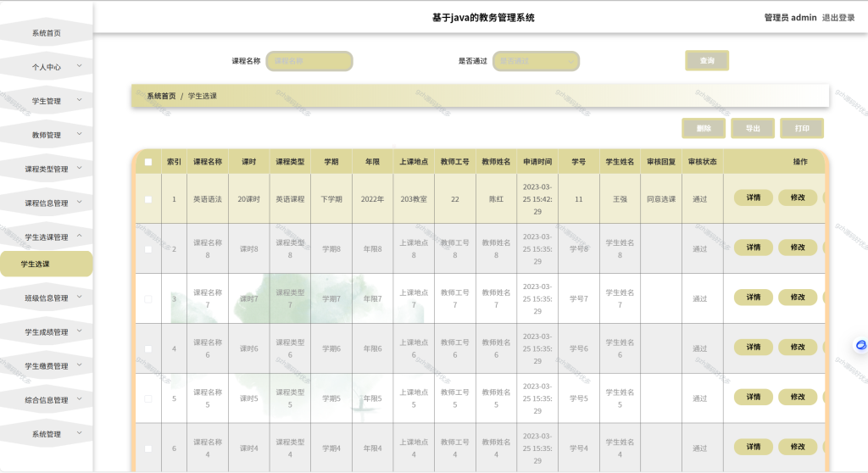The image size is (868, 473).
Task: Expand the 学生管理 menu chevron
Action: point(79,100)
